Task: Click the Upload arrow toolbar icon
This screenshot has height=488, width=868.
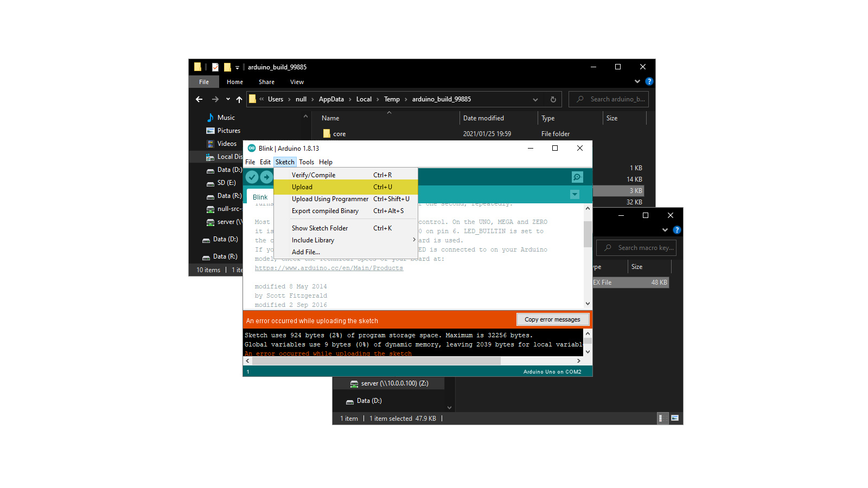Action: click(x=266, y=177)
